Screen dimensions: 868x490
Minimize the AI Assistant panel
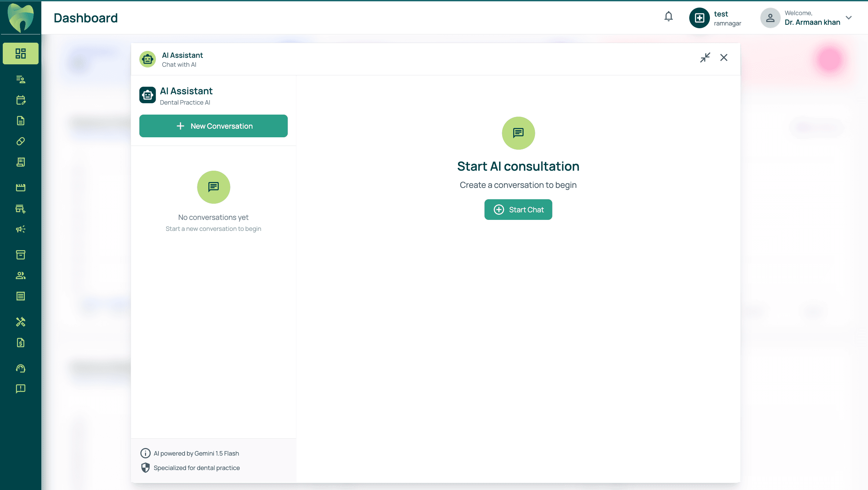pyautogui.click(x=705, y=57)
